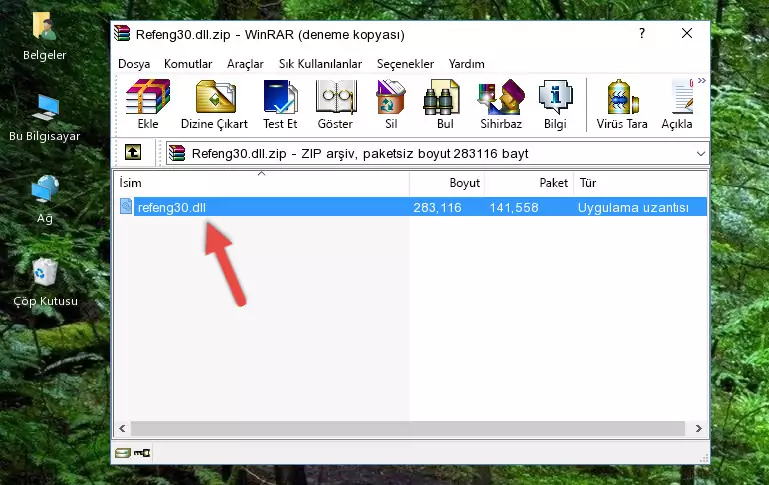The height and width of the screenshot is (485, 769).
Task: Open Belgeler desktop icon
Action: point(45,26)
